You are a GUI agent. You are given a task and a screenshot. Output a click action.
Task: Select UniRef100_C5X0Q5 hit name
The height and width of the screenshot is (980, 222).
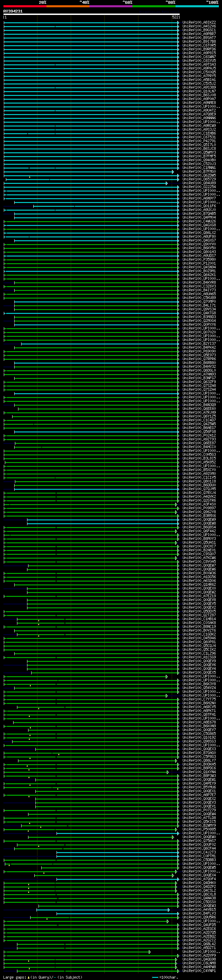tap(199, 72)
